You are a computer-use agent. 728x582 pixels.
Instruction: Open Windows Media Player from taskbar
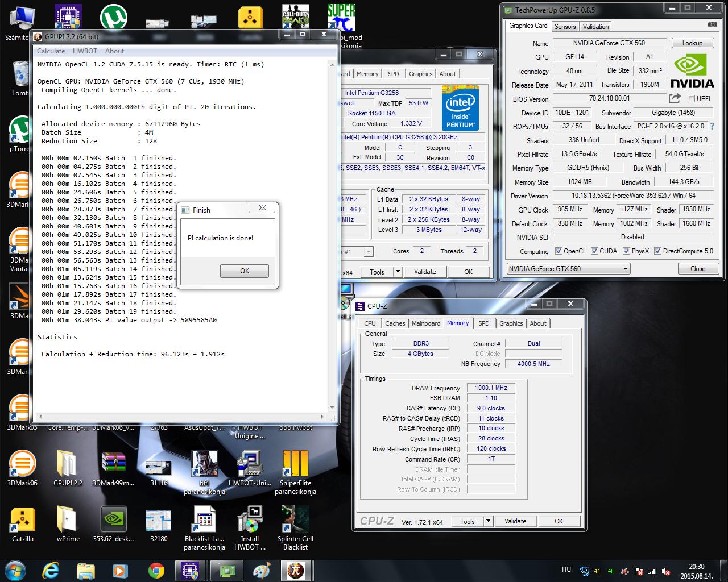coord(121,571)
